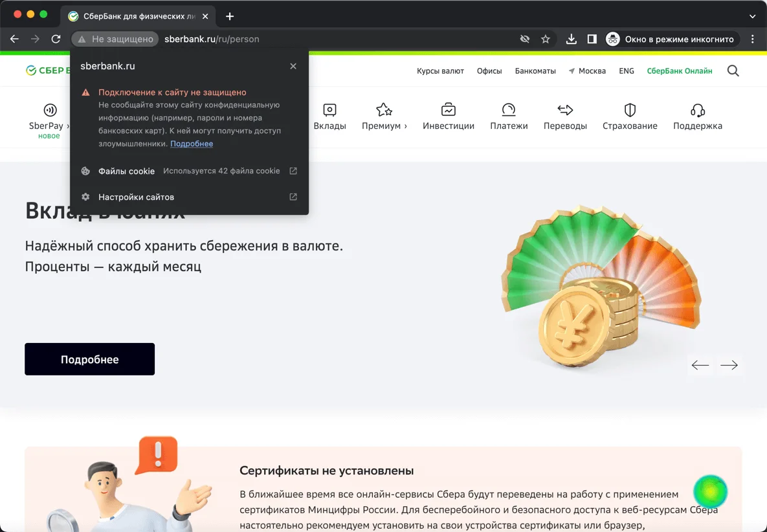Open the Поддержка headset icon
This screenshot has height=532, width=767.
point(698,110)
